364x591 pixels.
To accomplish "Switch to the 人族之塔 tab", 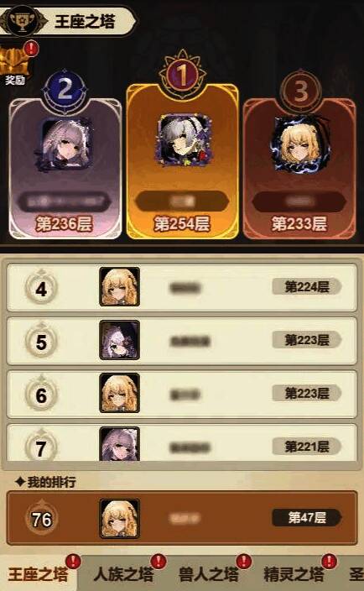I will 123,574.
